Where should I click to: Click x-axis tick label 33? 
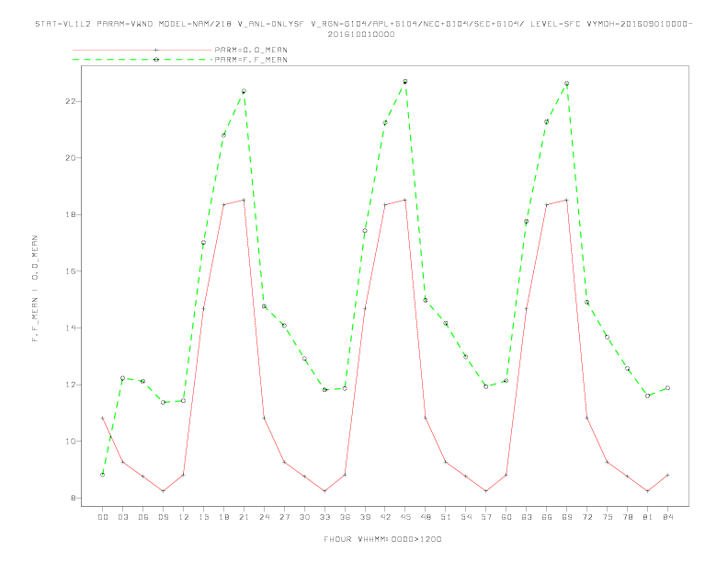(x=324, y=517)
